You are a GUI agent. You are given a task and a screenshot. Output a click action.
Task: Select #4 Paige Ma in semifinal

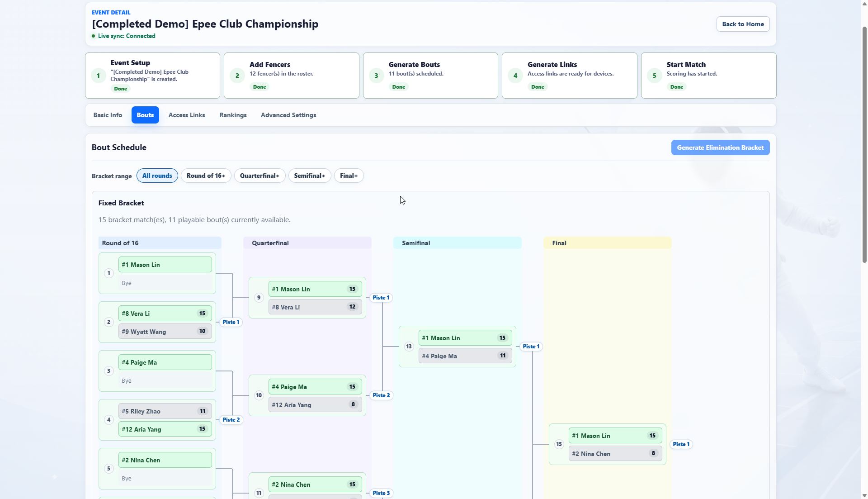[465, 356]
